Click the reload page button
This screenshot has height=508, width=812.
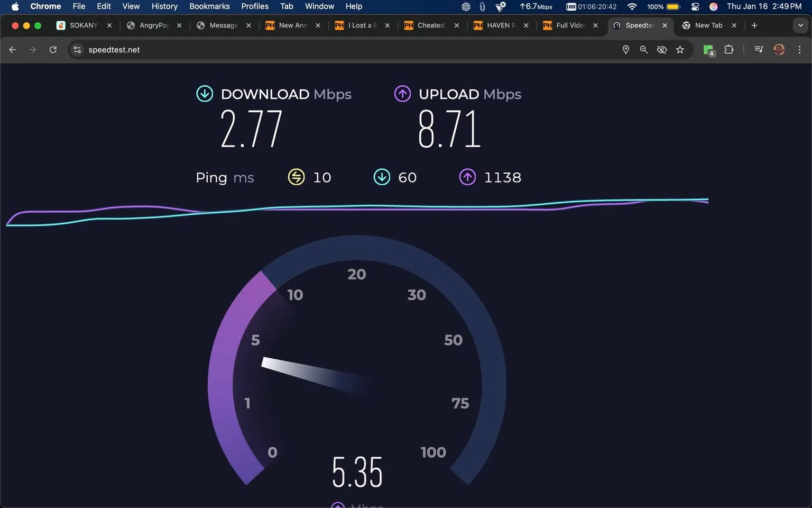[53, 49]
